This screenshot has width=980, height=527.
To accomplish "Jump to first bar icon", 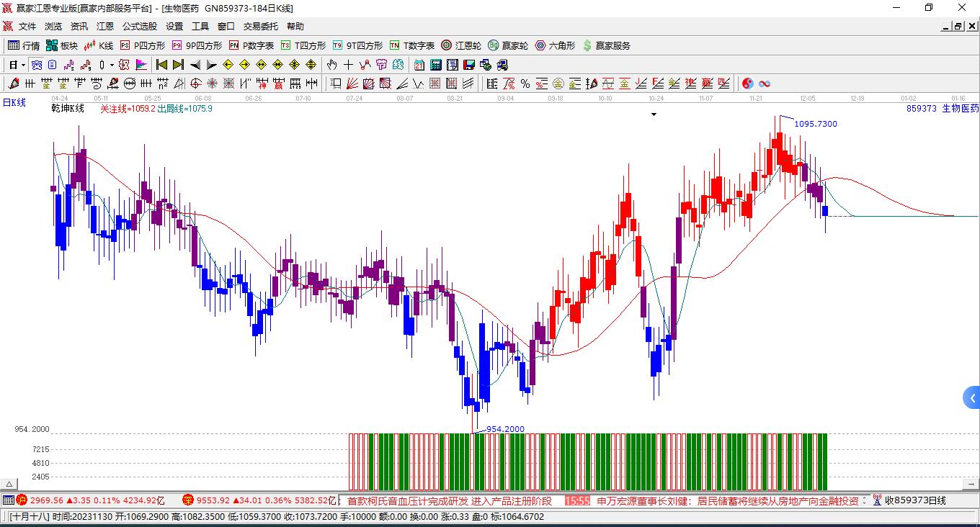I will click(161, 65).
